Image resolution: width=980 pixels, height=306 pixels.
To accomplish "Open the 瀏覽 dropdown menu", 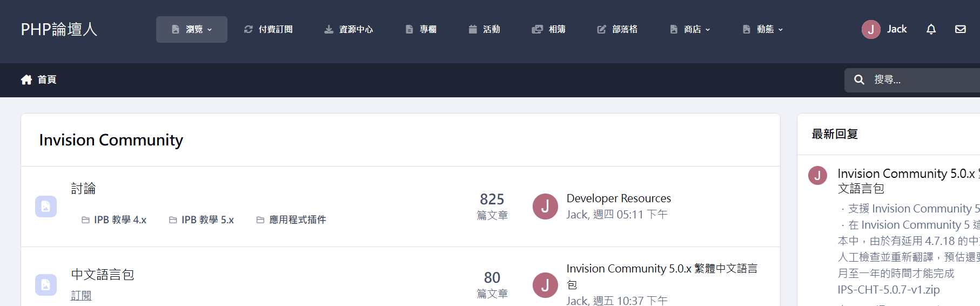I will tap(192, 29).
